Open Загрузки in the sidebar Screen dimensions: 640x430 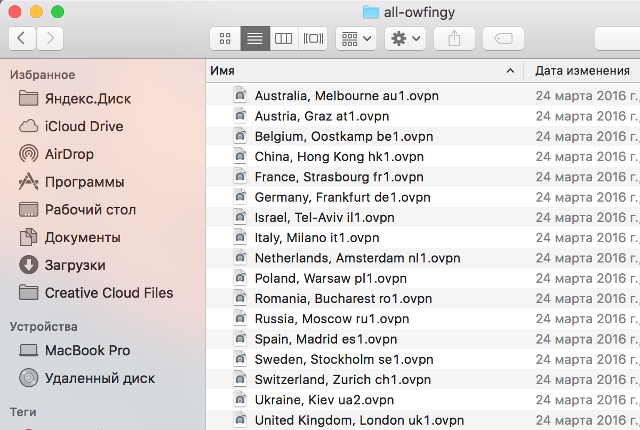[75, 265]
